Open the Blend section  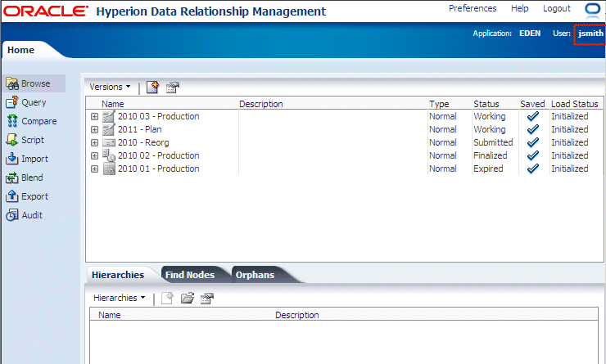[25, 178]
